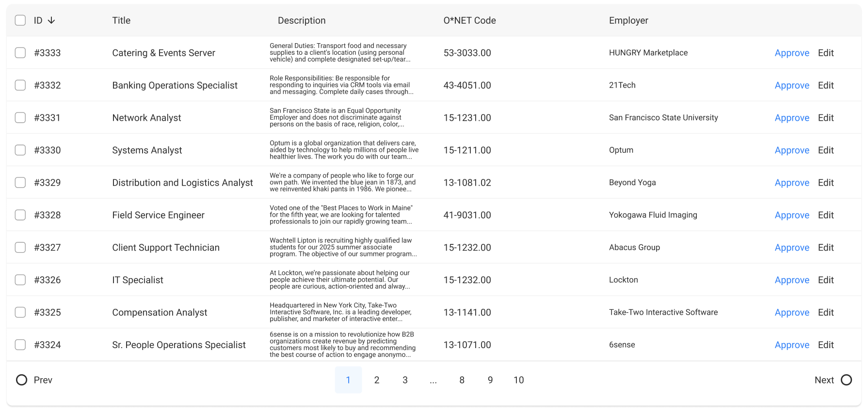Click employer HUNGRY Marketplace
The width and height of the screenshot is (868, 415).
coord(648,53)
